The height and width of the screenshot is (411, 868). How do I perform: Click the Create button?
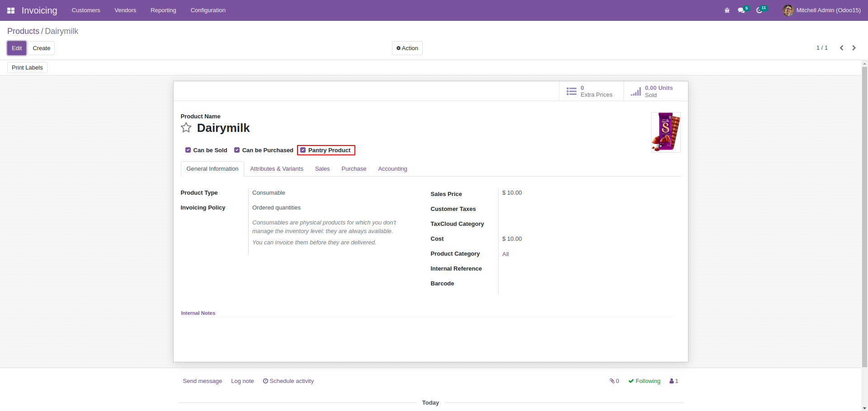pyautogui.click(x=42, y=48)
